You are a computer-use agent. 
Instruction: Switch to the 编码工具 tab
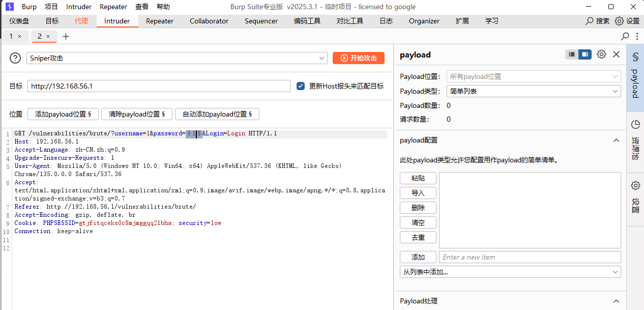pyautogui.click(x=307, y=21)
